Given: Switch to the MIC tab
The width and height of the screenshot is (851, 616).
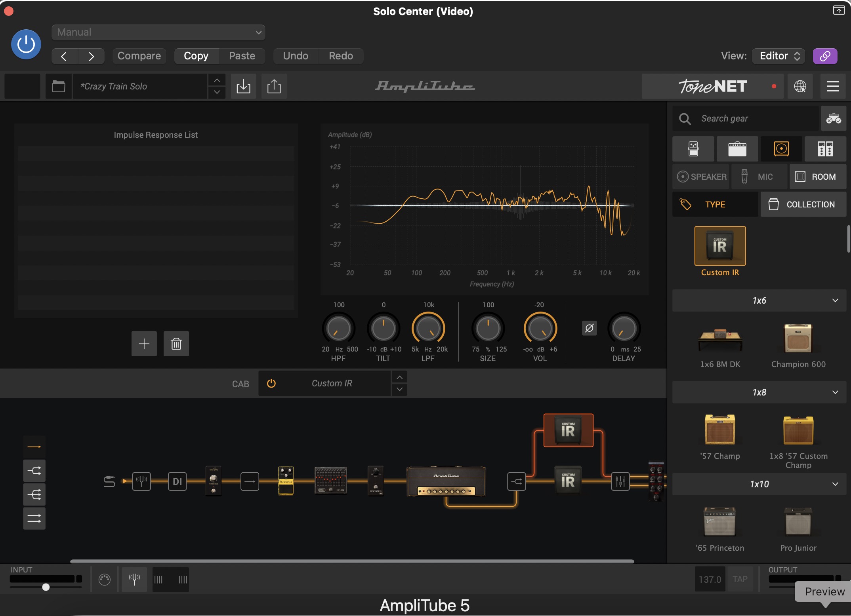Looking at the screenshot, I should [759, 177].
